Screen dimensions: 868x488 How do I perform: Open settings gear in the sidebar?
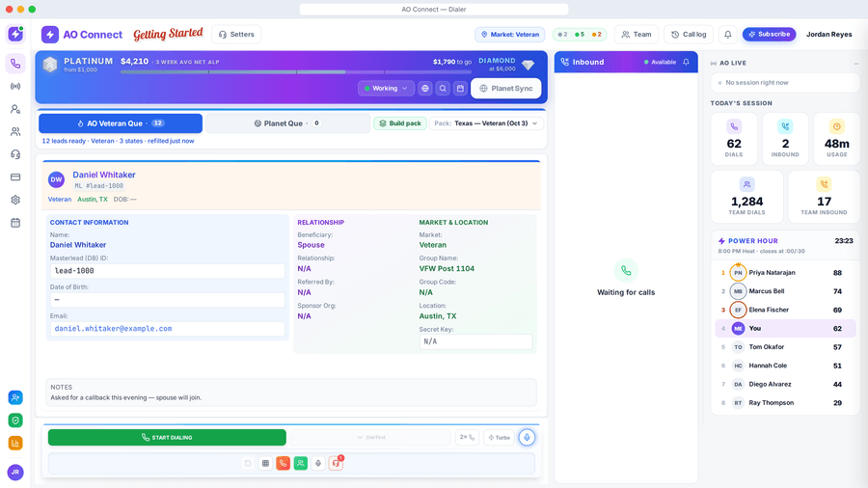coord(15,200)
